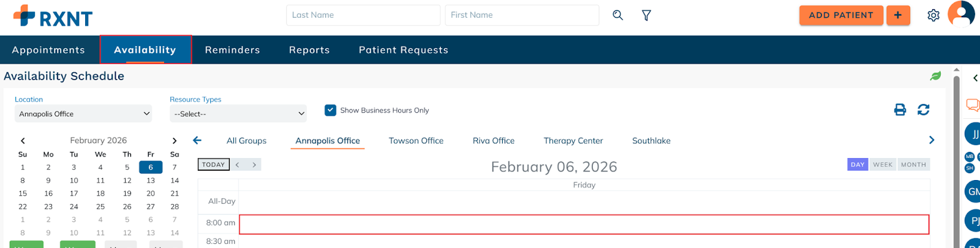980x248 pixels.
Task: Click the patient search magnifier icon
Action: (617, 15)
